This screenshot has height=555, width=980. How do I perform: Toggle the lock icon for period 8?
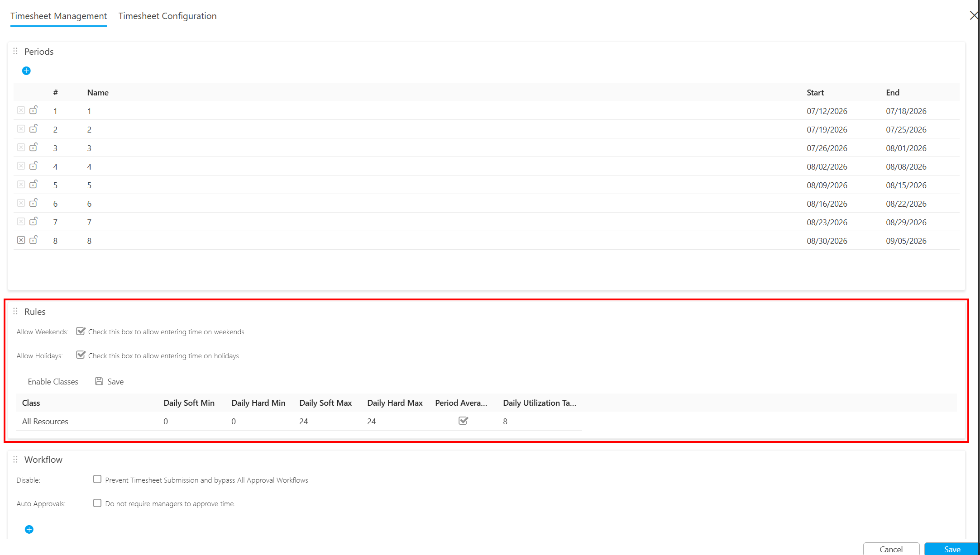coord(33,240)
